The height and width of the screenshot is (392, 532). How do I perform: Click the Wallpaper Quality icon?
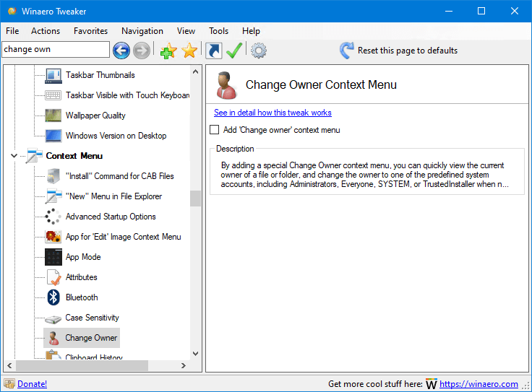click(x=53, y=116)
